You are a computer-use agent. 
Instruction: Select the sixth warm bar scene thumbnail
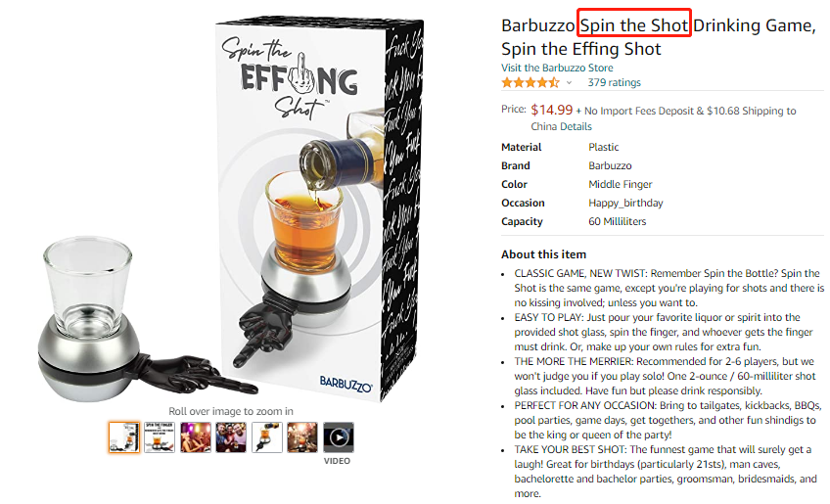point(302,436)
